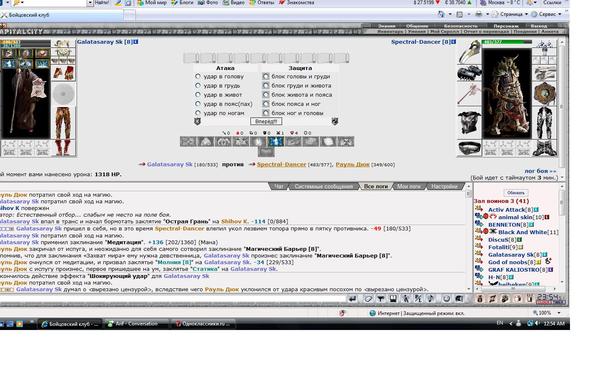This screenshot has width=600, height=375.
Task: Click the eraser icon in chat toolbar
Action: point(368,298)
